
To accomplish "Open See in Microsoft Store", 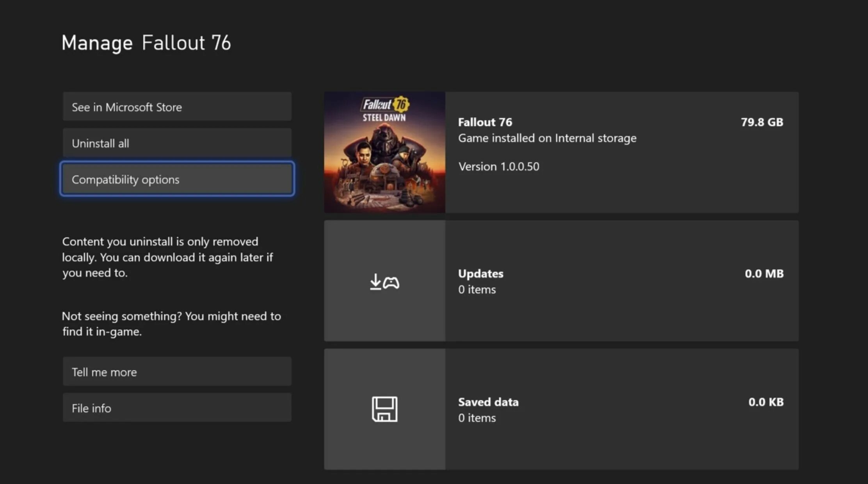I will point(177,107).
